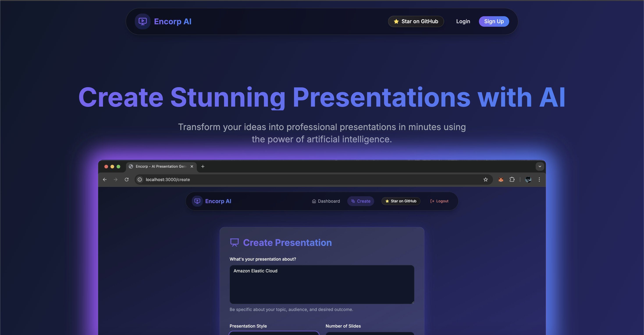Click the browser profile avatar
This screenshot has width=644, height=335.
coord(528,179)
